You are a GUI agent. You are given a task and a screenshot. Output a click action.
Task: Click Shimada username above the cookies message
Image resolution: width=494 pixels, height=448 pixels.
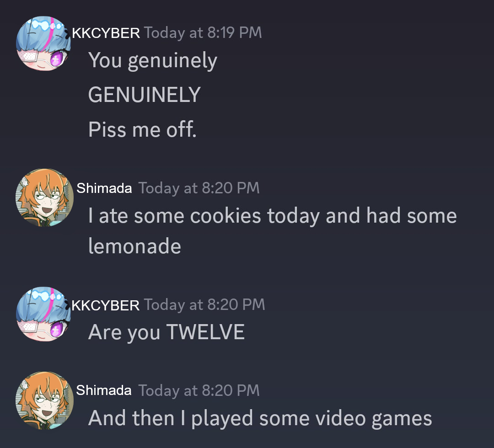click(104, 188)
